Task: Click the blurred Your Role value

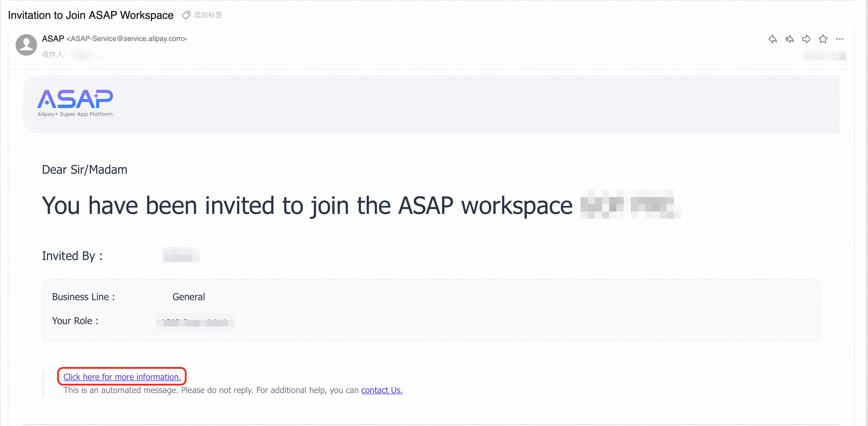Action: click(x=195, y=322)
